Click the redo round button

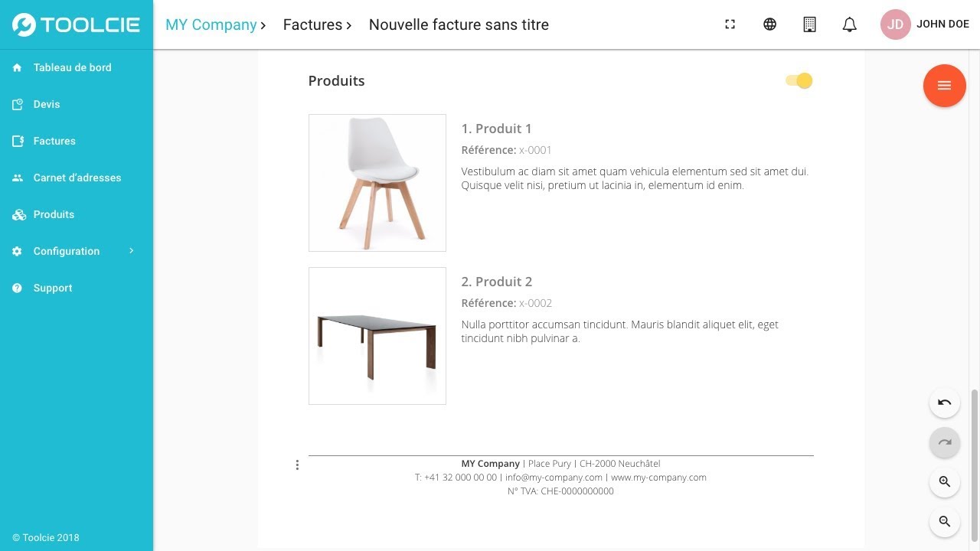click(x=944, y=442)
